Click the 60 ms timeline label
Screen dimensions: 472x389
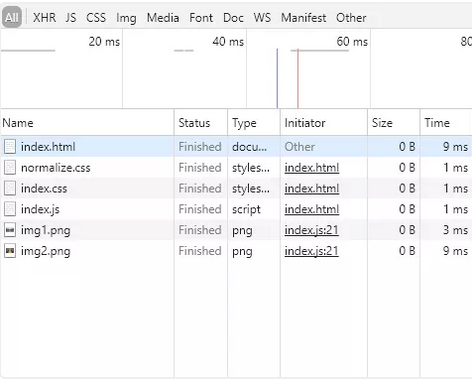pos(352,42)
